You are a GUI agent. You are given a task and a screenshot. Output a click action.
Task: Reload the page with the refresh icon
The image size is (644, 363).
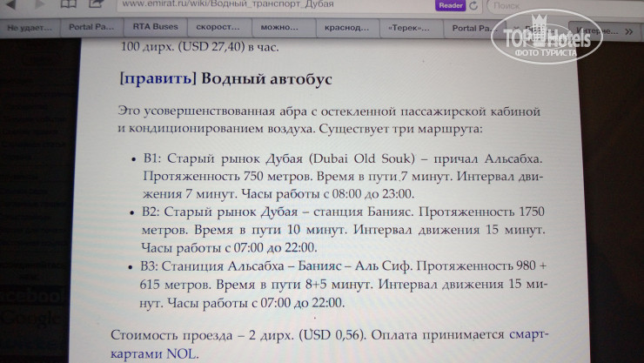[x=474, y=5]
